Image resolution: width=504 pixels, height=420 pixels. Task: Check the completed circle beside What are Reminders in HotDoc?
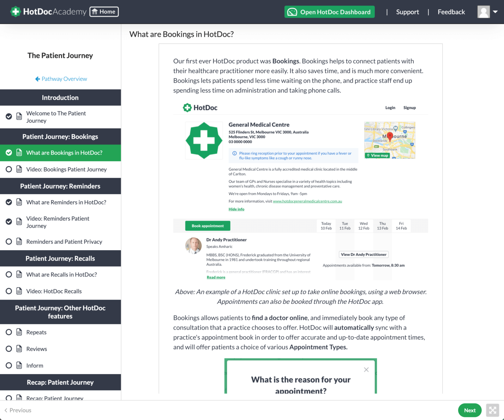coord(9,202)
